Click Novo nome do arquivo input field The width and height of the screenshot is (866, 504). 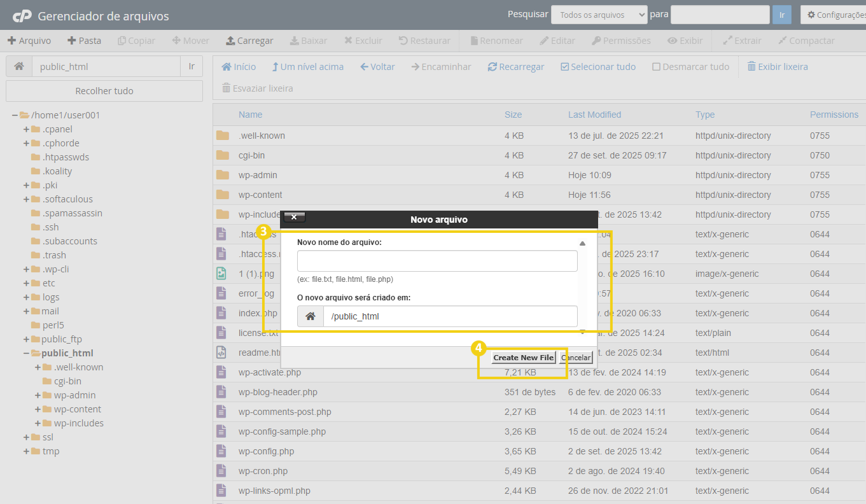(437, 261)
